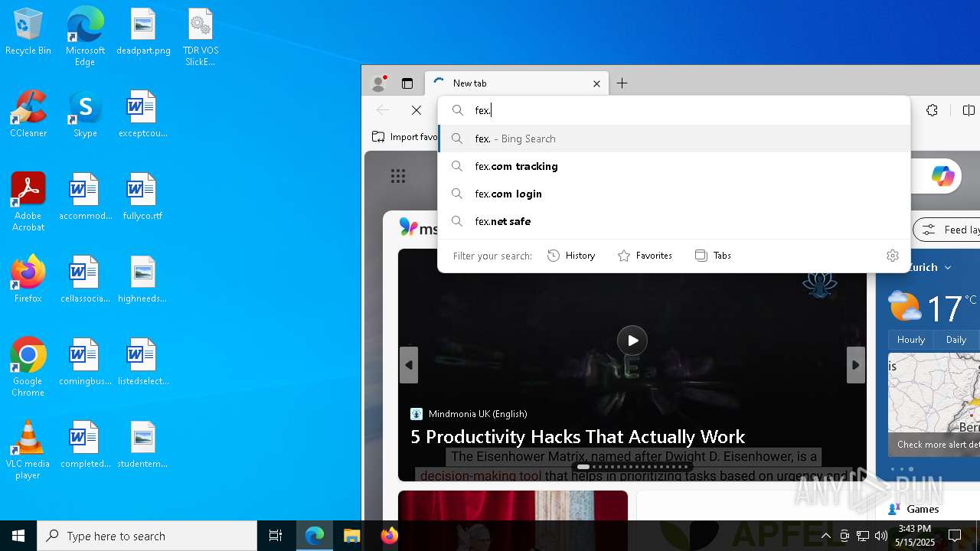
Task: Select the highneeds... image file
Action: [143, 280]
